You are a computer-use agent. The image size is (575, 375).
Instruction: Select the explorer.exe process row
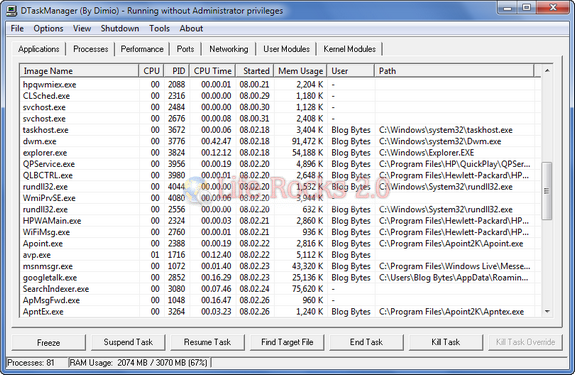[280, 152]
